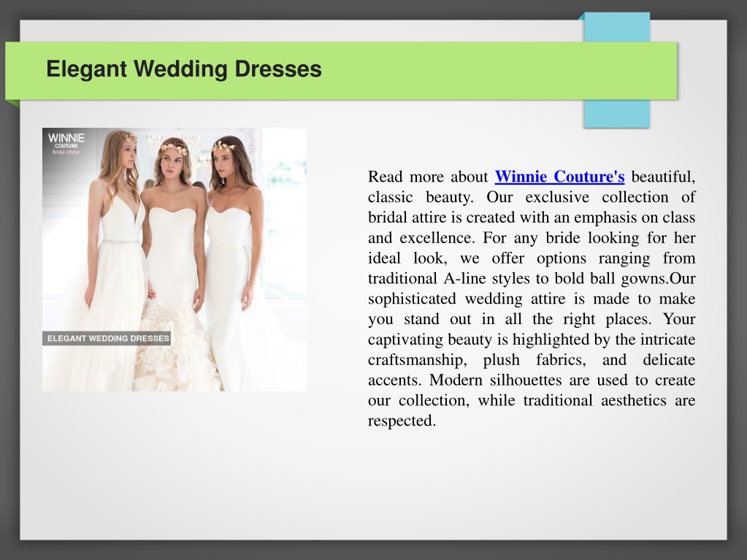Viewport: 747px width, 560px height.
Task: Click the paragraph beginning 'Read more about'
Action: click(x=532, y=299)
